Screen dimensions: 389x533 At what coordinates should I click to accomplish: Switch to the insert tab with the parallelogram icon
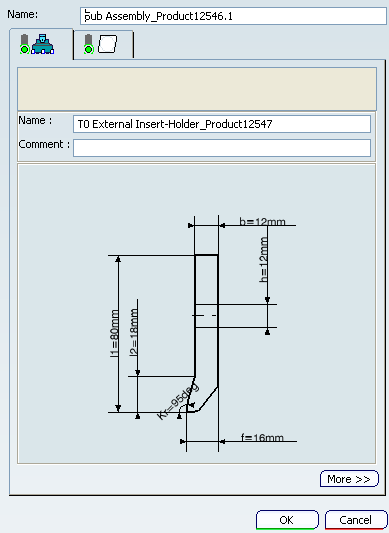[x=103, y=45]
